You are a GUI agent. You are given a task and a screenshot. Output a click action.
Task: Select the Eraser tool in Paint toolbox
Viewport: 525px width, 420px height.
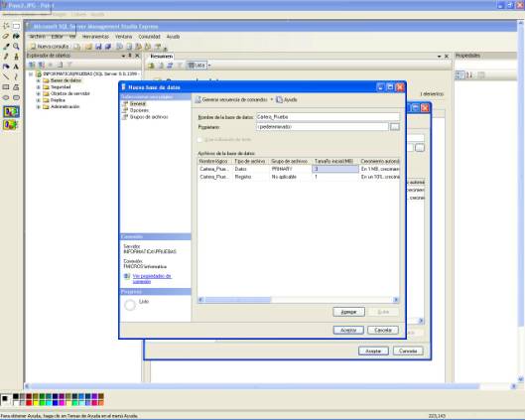coord(6,36)
